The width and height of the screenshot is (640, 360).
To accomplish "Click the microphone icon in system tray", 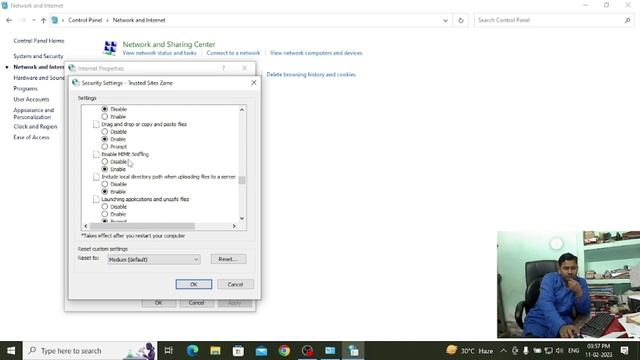I will (526, 351).
